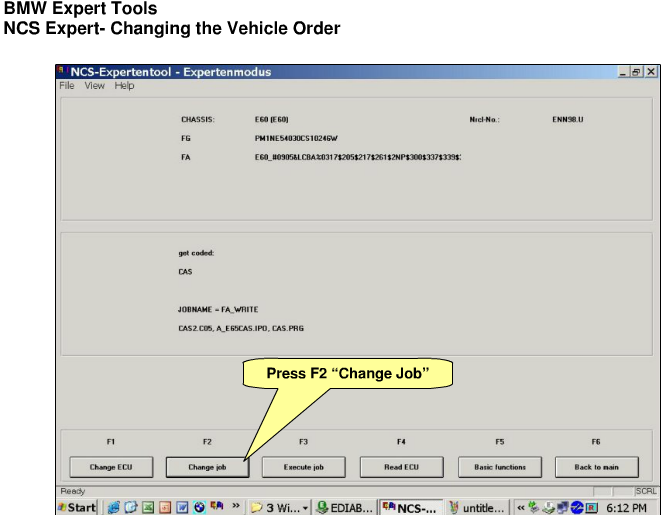Open the '3 Wi...' grouped taskbar button

(x=279, y=507)
